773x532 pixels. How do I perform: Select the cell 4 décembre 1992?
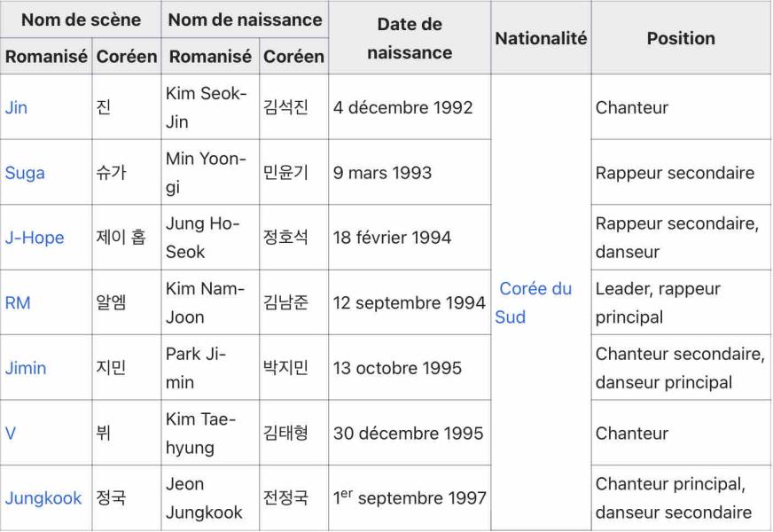410,107
